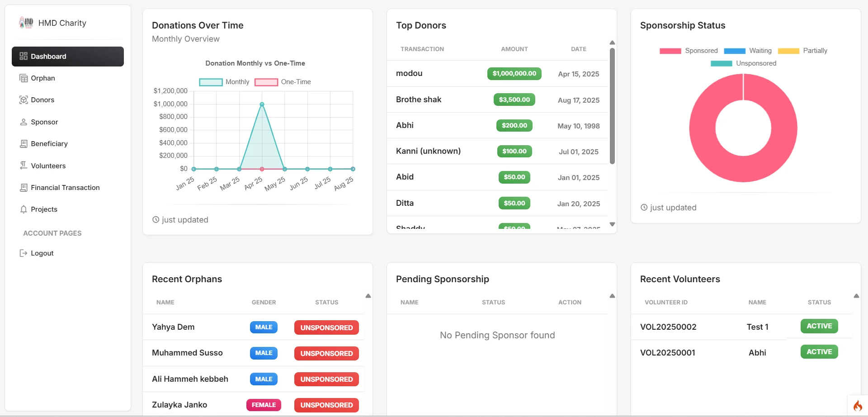Open Financial Transaction page
868x417 pixels.
(65, 188)
